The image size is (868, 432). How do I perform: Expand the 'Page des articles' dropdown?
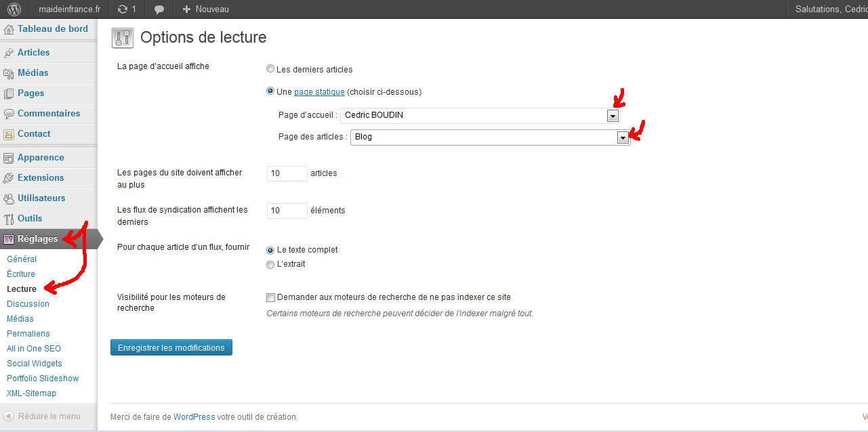[x=623, y=137]
